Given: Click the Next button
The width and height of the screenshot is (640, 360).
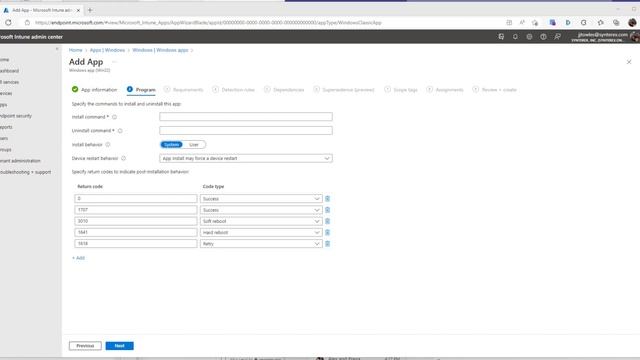Looking at the screenshot, I should click(120, 346).
